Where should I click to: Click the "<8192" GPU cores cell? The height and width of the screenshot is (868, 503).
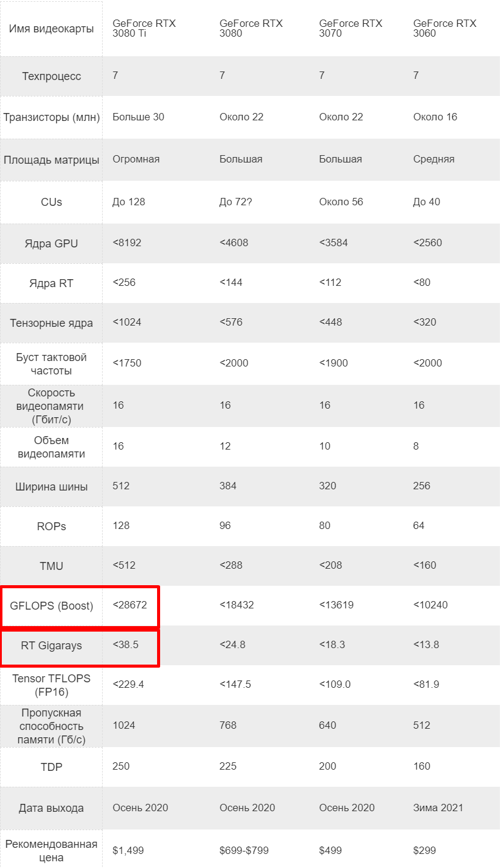pos(127,243)
